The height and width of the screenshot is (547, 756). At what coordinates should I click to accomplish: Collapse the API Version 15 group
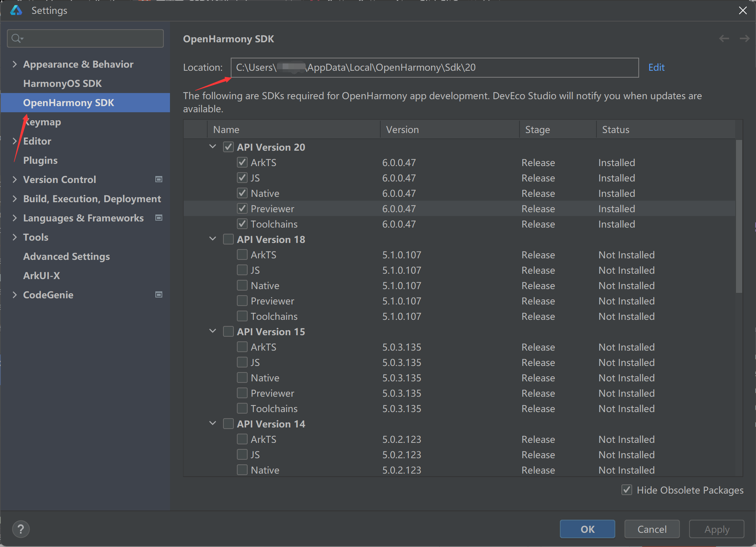(213, 331)
